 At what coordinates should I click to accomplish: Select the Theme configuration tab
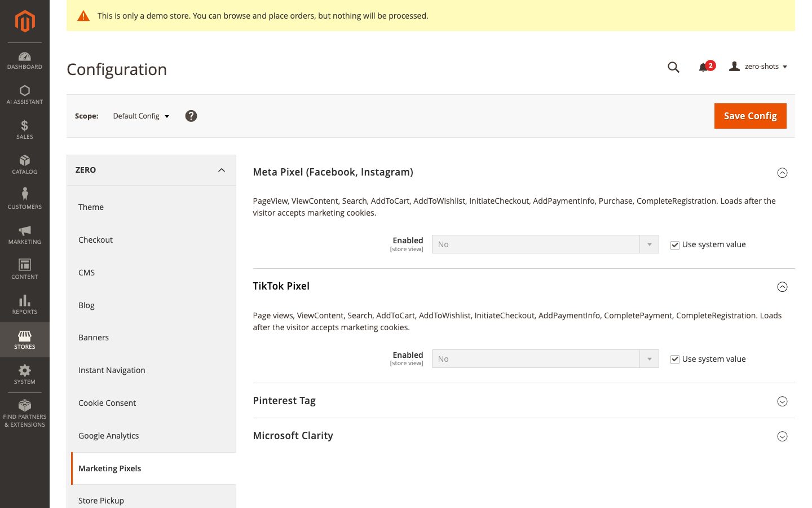[x=151, y=207]
